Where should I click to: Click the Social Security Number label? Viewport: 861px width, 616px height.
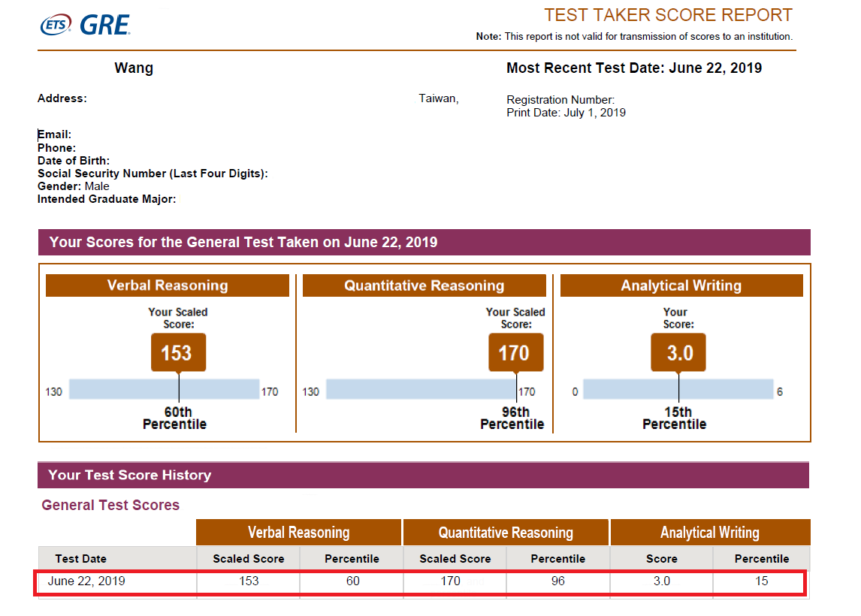tap(153, 174)
